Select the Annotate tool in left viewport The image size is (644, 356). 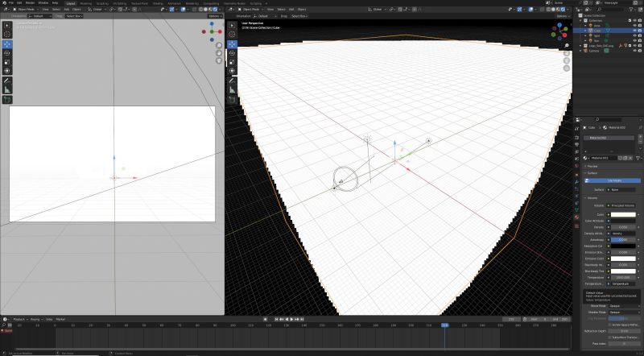coord(7,81)
